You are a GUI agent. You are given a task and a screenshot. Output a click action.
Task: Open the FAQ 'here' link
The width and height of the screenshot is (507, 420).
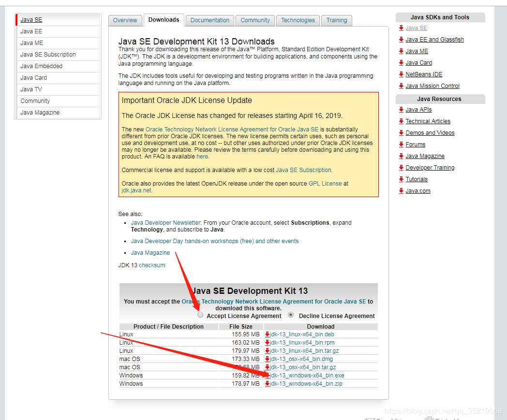[x=202, y=157]
